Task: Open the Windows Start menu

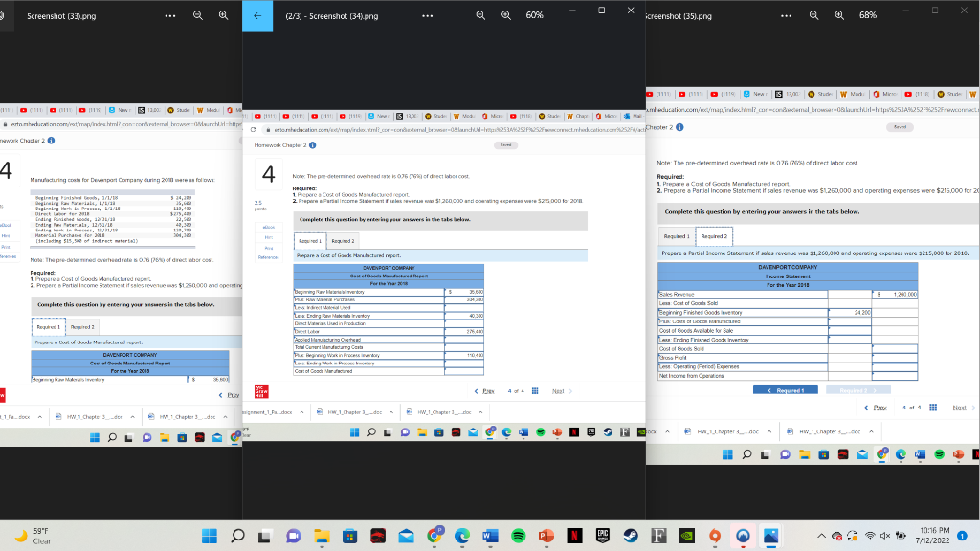Action: 210,536
